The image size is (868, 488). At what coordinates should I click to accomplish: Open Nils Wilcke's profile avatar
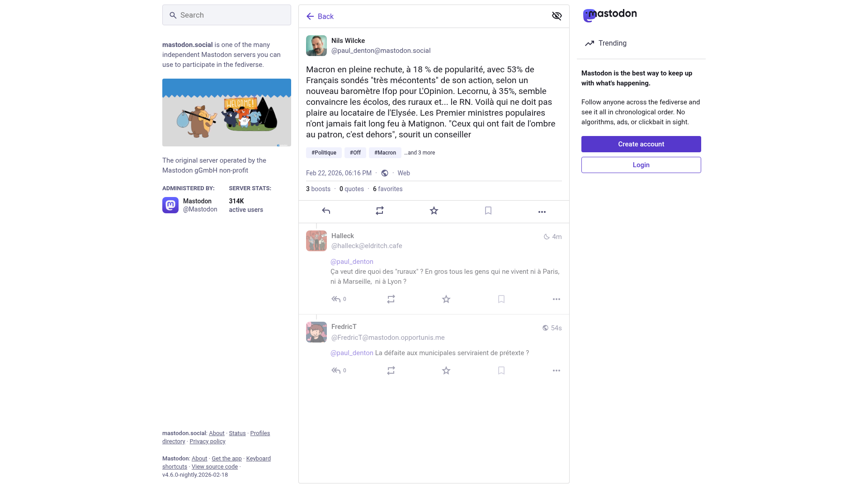(316, 46)
